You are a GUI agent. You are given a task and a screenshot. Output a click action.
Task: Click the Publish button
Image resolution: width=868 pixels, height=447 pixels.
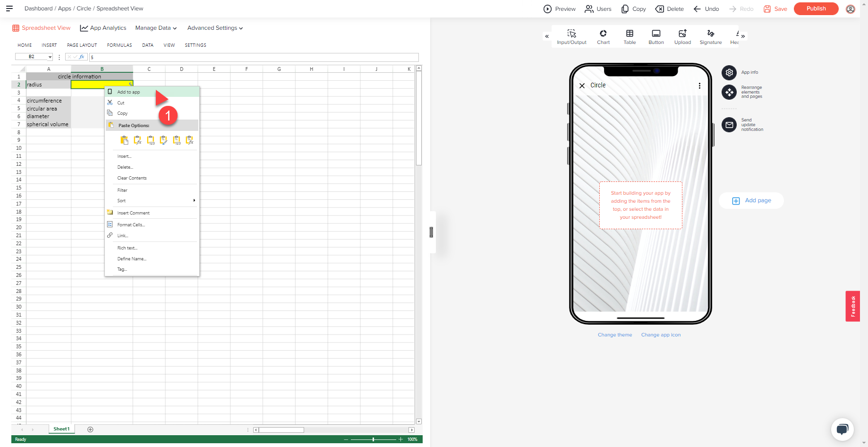pos(816,9)
